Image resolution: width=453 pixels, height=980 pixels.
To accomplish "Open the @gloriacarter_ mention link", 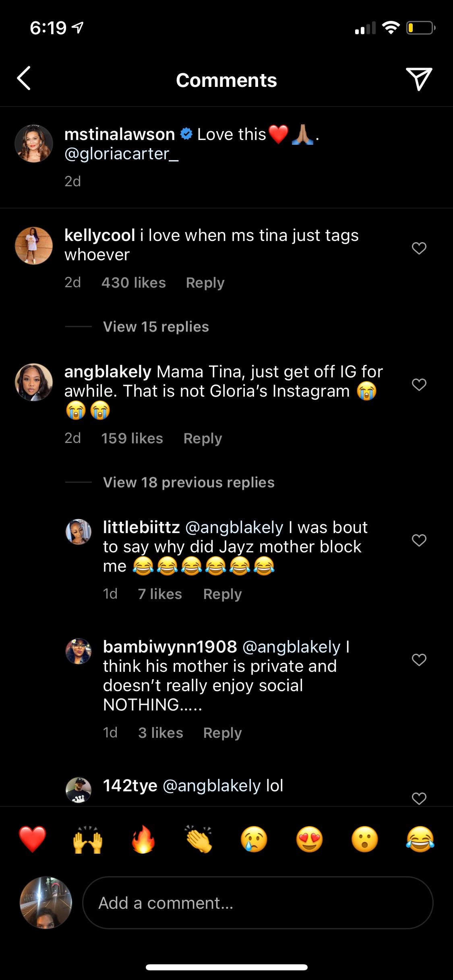I will point(121,154).
